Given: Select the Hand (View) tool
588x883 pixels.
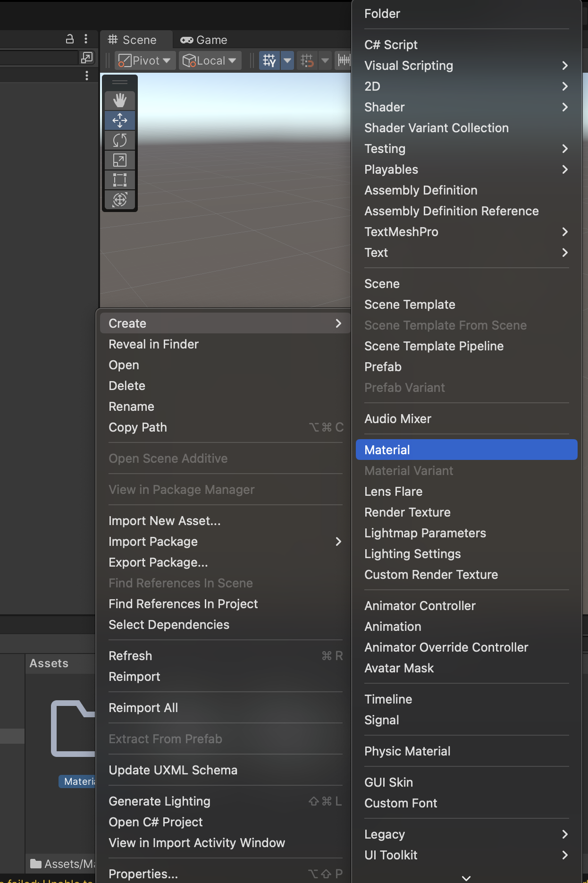Looking at the screenshot, I should (x=120, y=101).
